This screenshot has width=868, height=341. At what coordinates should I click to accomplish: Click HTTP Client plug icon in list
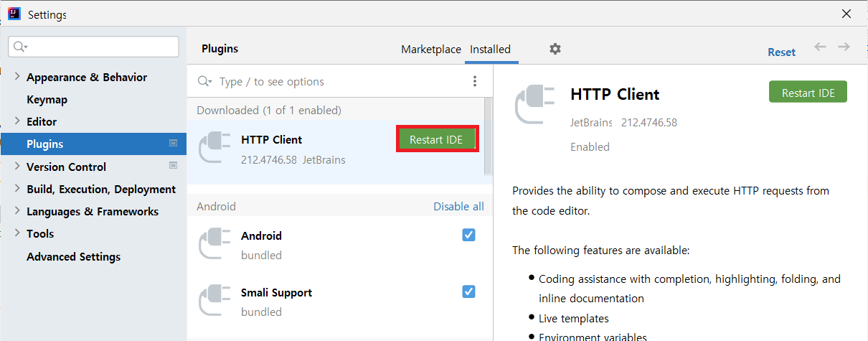pyautogui.click(x=214, y=148)
